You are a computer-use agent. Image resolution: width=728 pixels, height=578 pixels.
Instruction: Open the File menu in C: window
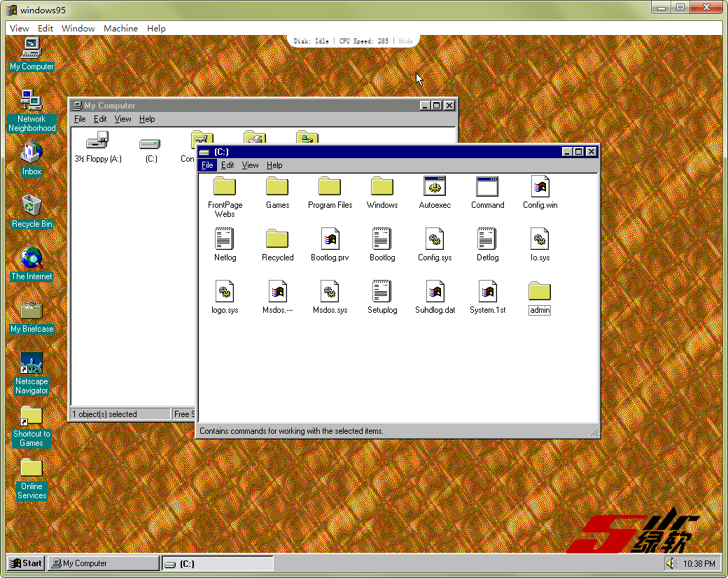click(207, 165)
